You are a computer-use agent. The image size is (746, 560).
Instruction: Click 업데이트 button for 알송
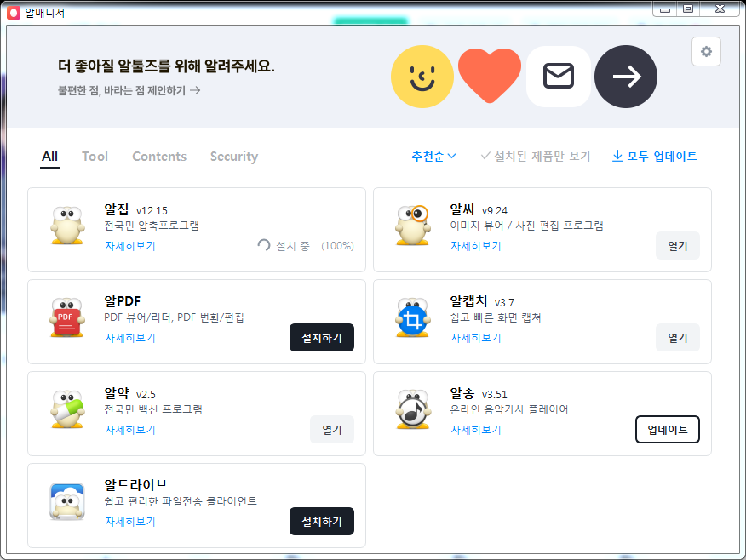click(667, 429)
